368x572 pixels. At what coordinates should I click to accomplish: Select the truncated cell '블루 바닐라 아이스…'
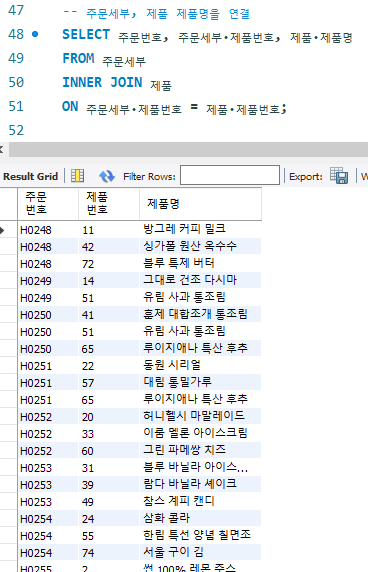[200, 467]
